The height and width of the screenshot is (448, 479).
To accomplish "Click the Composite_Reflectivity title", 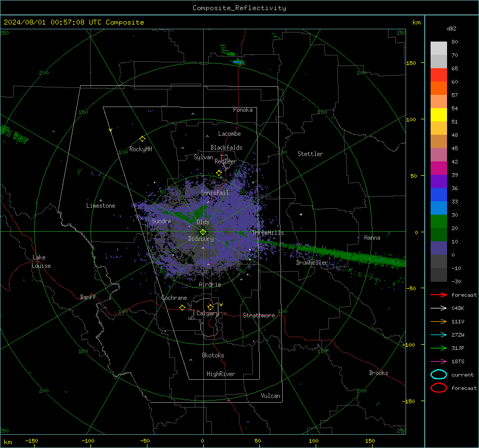I will pyautogui.click(x=240, y=8).
